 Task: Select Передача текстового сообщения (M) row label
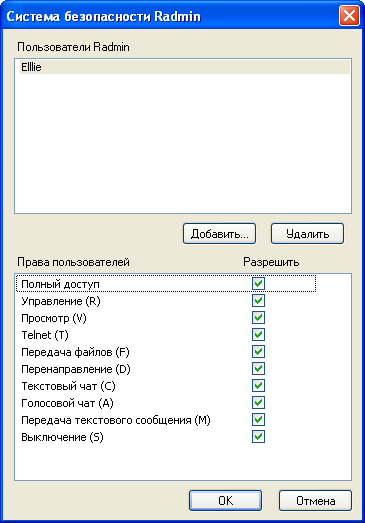(x=116, y=420)
